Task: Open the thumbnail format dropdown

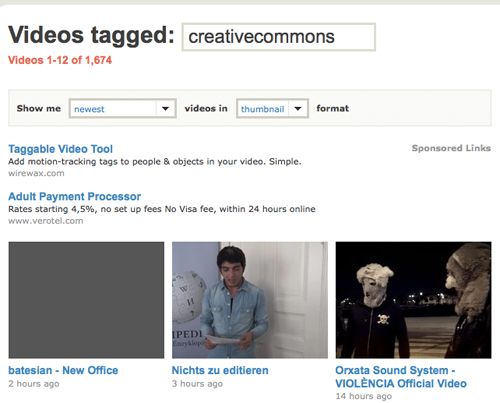Action: [272, 108]
